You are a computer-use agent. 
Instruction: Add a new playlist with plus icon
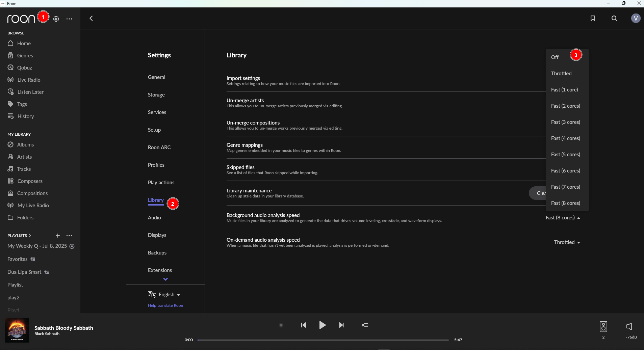[58, 236]
